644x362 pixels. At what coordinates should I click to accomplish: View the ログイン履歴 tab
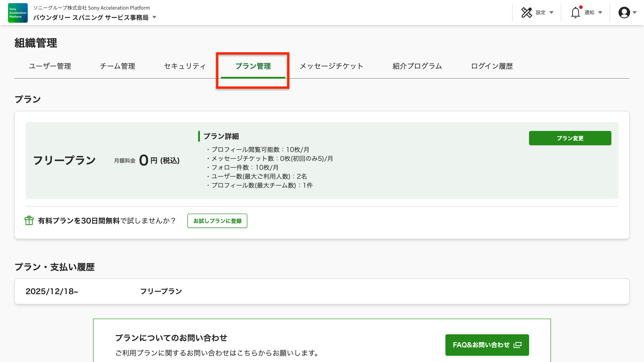click(492, 66)
